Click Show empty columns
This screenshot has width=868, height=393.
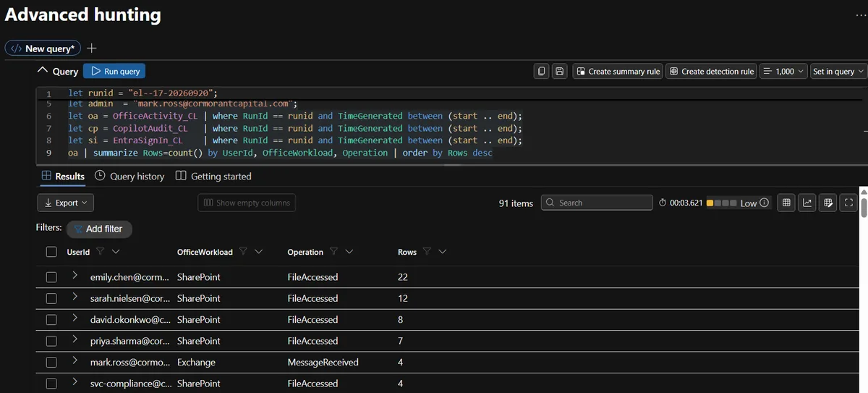[x=247, y=203]
